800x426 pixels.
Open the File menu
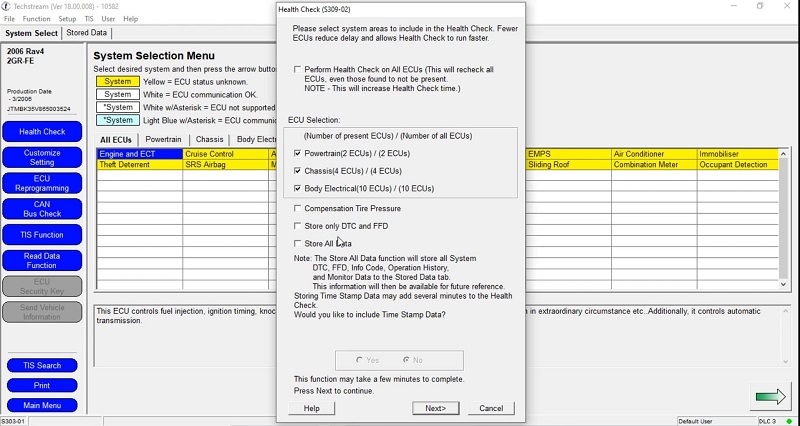pos(9,19)
